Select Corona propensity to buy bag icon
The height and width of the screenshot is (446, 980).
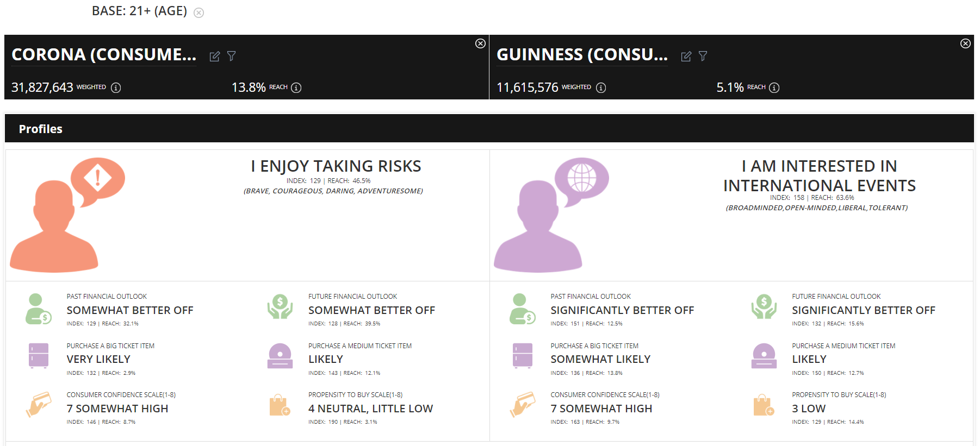[x=280, y=405]
